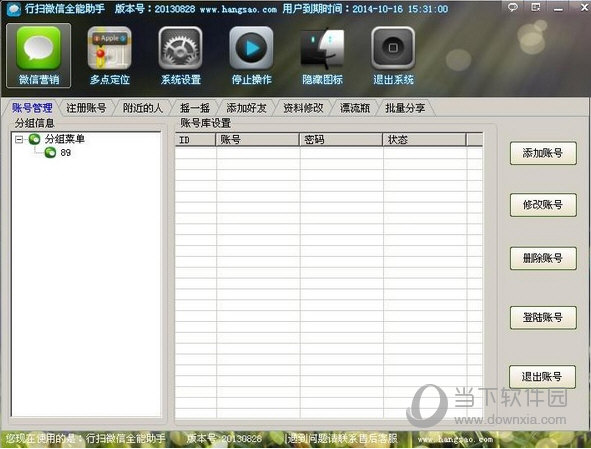Switch to the 账号管理 tab
The image size is (591, 449).
[32, 108]
